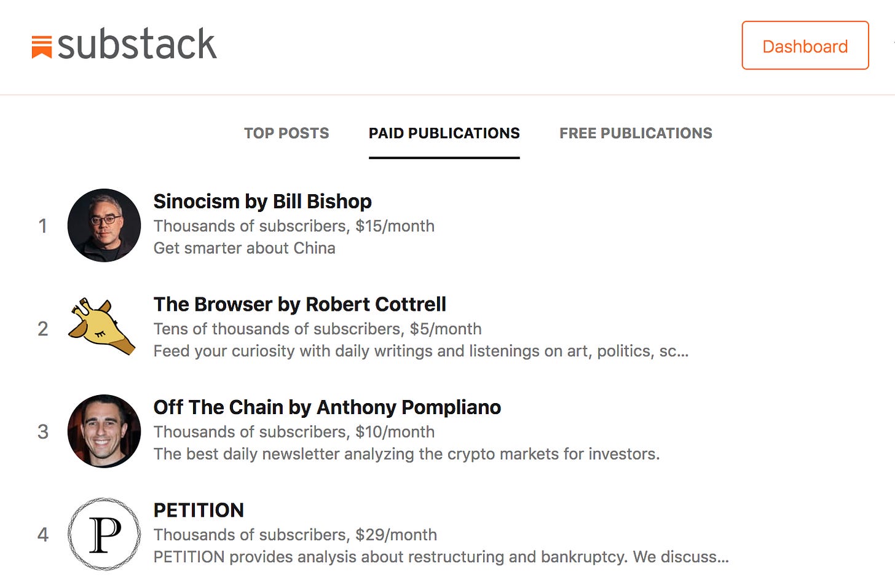Switch to the Free Publications tab
The image size is (895, 588).
coord(636,133)
